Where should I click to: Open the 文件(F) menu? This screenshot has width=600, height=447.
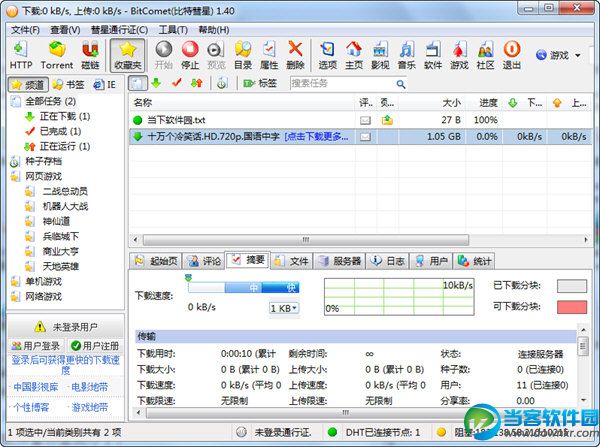(25, 30)
